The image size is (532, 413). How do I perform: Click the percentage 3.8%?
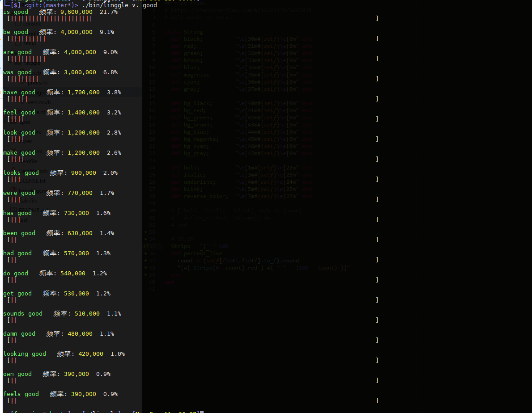(x=114, y=92)
